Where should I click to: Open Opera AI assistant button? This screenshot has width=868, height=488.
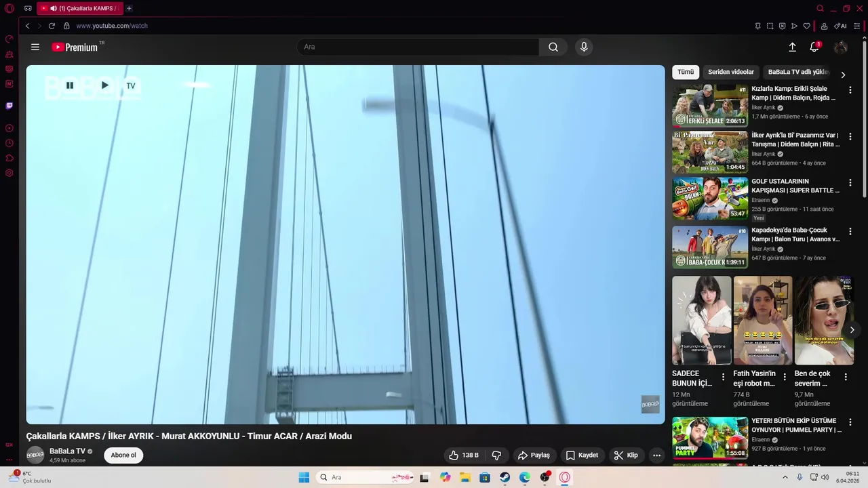point(840,26)
